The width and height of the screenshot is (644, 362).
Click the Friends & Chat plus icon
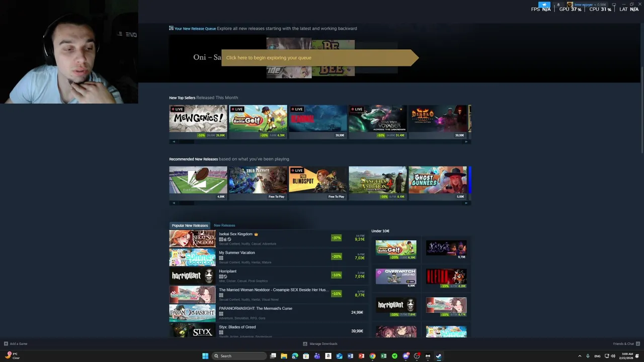pyautogui.click(x=638, y=344)
